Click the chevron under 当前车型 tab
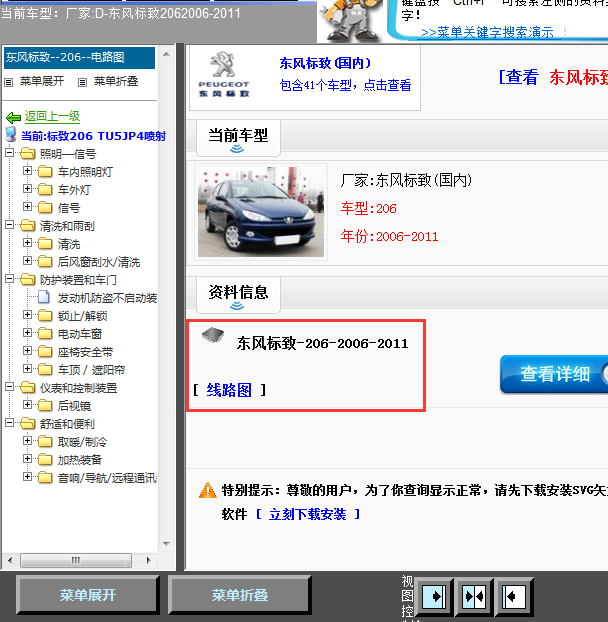 (x=237, y=149)
